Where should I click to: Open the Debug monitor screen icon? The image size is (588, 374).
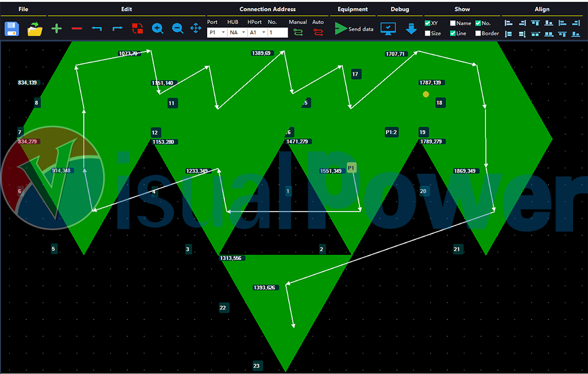[x=388, y=29]
